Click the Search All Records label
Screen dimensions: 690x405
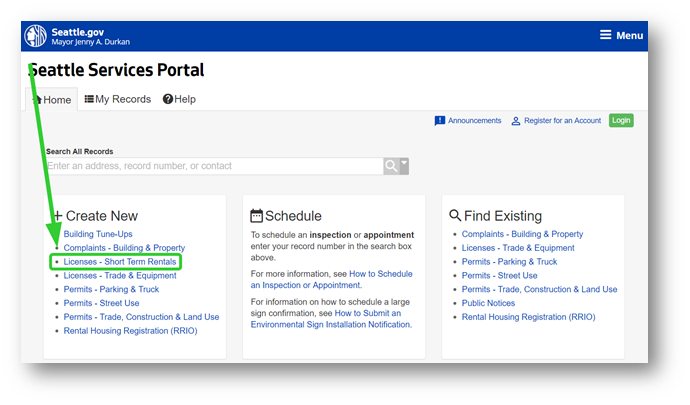[x=80, y=151]
